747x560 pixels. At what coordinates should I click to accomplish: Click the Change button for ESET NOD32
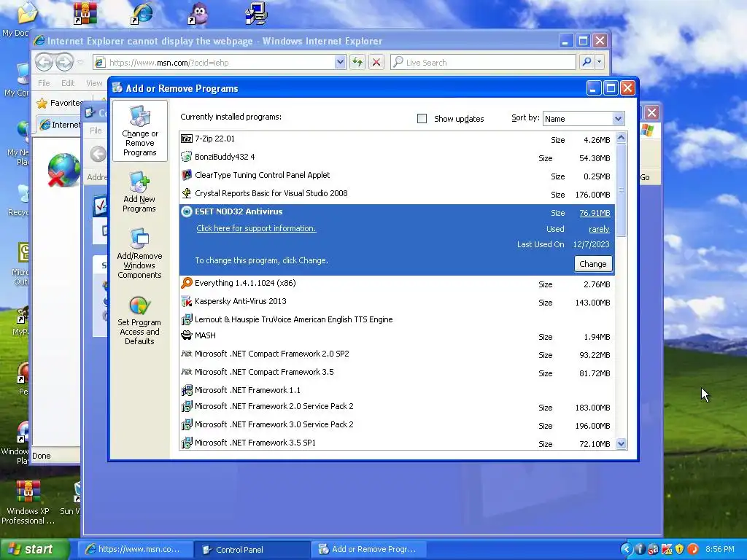tap(592, 264)
